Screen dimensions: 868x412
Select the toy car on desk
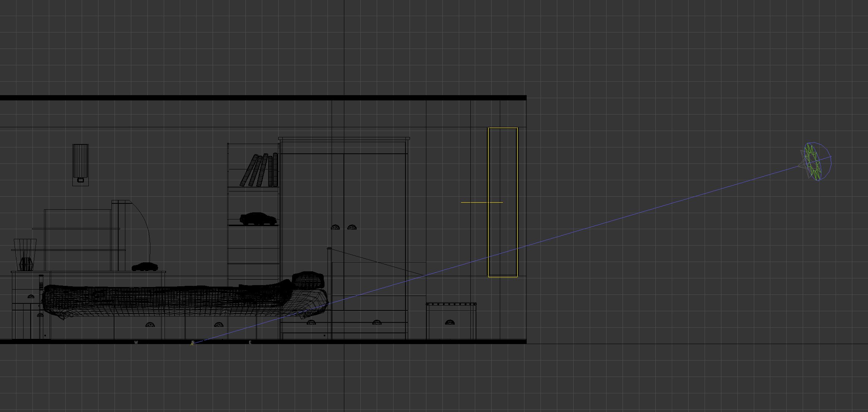(x=145, y=266)
